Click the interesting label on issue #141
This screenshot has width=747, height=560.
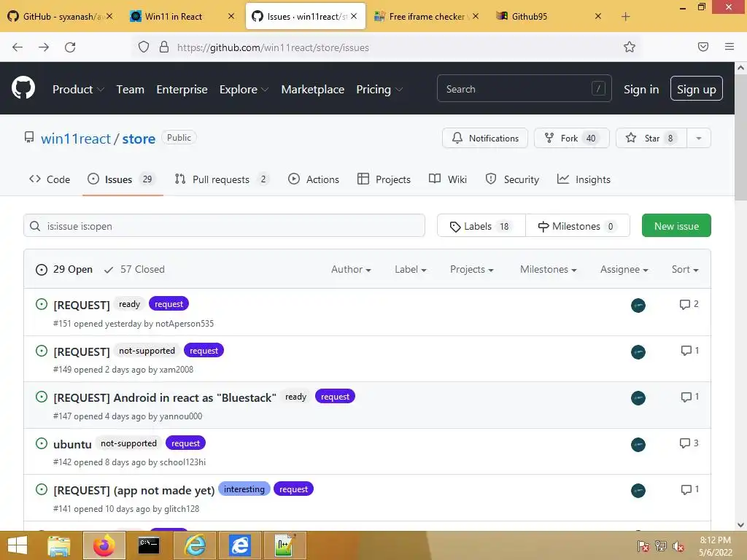pyautogui.click(x=244, y=489)
